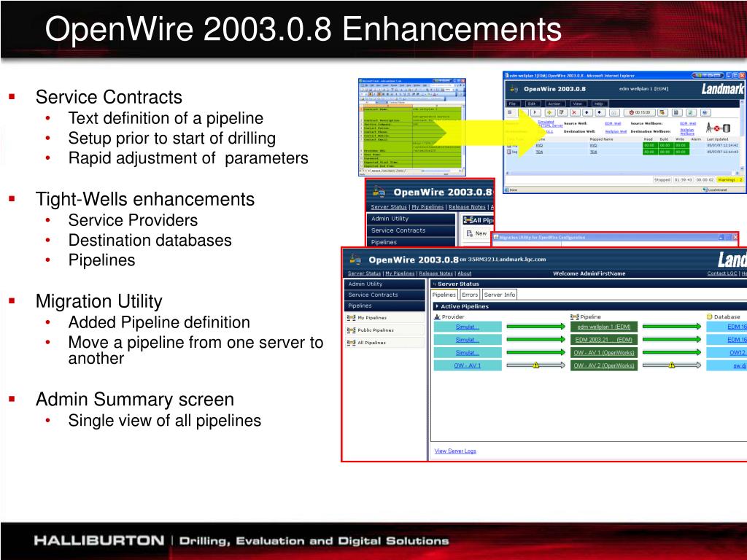Click the About link in front window header
The height and width of the screenshot is (560, 747).
point(465,273)
